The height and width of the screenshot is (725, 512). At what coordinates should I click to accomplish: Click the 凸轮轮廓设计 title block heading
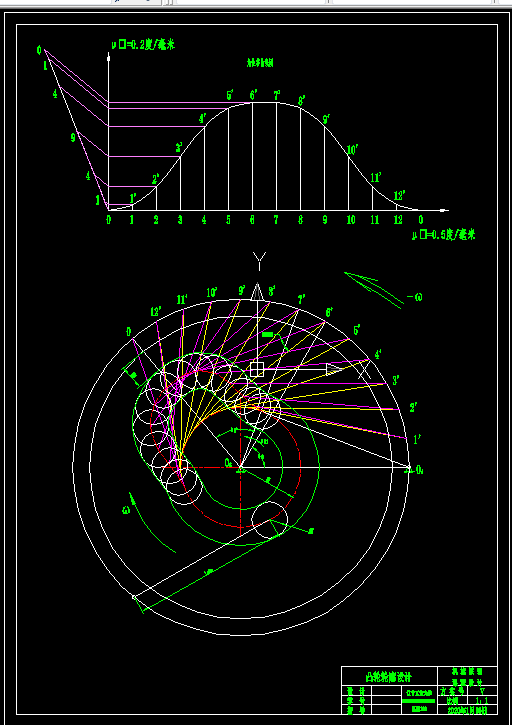point(389,677)
